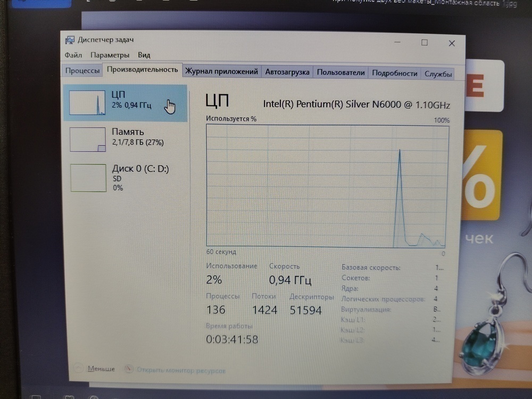Close the Диспетчер задач window
The height and width of the screenshot is (399, 532).
(x=452, y=43)
